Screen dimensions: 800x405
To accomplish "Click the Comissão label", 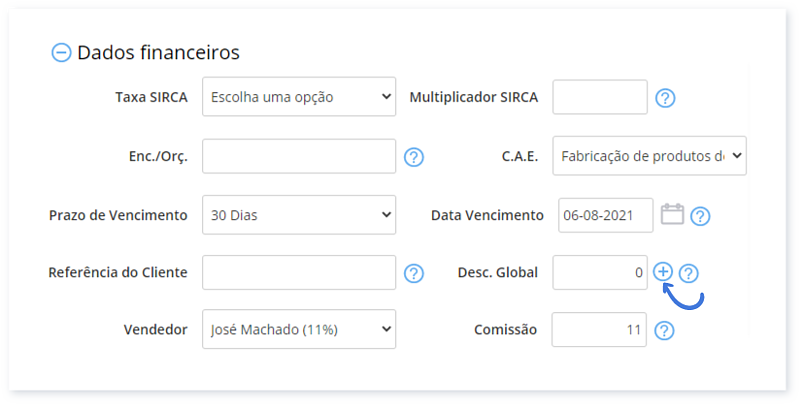I will pyautogui.click(x=506, y=330).
